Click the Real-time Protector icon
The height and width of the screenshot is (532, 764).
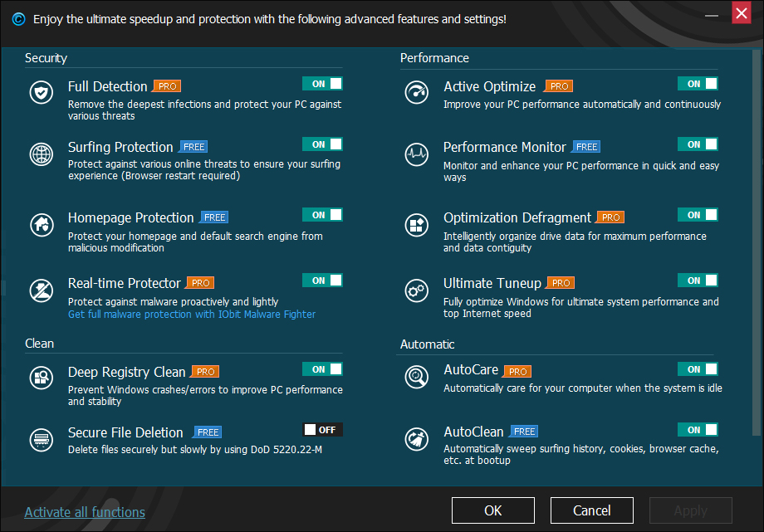[42, 290]
